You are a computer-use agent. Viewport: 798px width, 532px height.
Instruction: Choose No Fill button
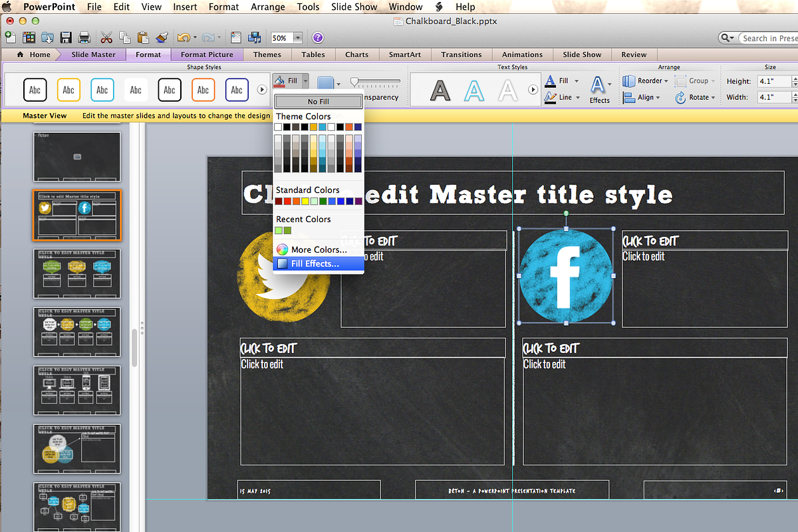pos(319,102)
